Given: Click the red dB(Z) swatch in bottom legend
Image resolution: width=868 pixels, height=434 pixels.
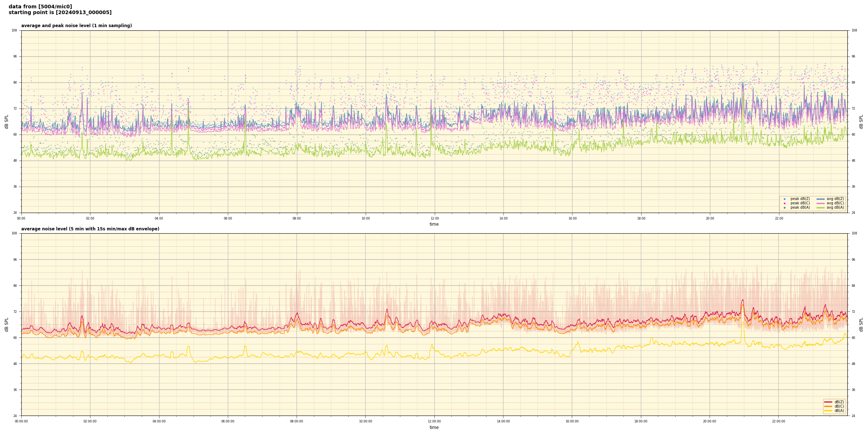Looking at the screenshot, I should (828, 402).
